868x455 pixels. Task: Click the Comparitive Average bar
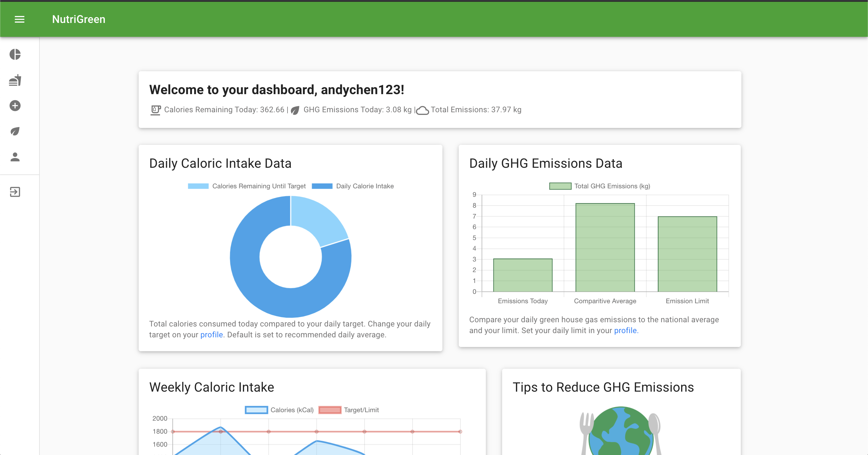click(x=605, y=247)
